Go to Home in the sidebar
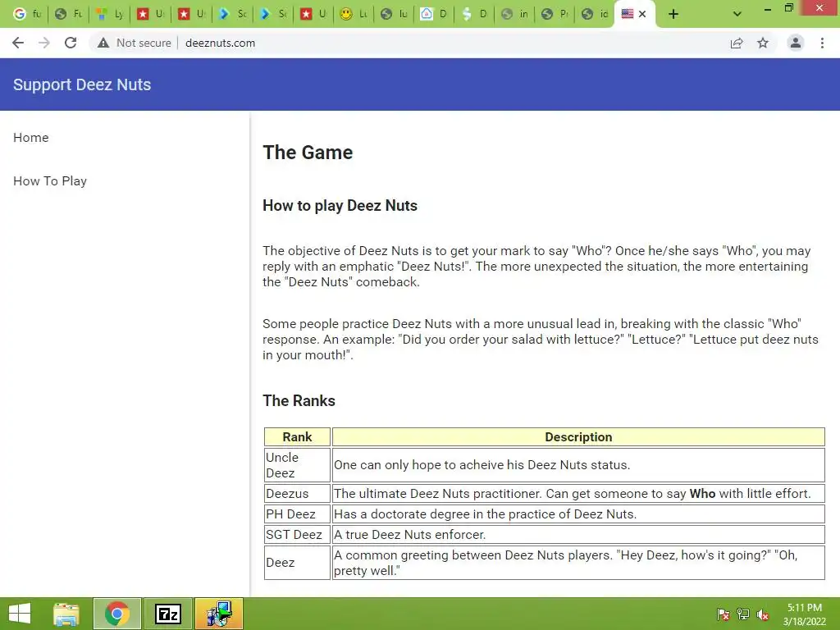The height and width of the screenshot is (630, 840). (31, 138)
